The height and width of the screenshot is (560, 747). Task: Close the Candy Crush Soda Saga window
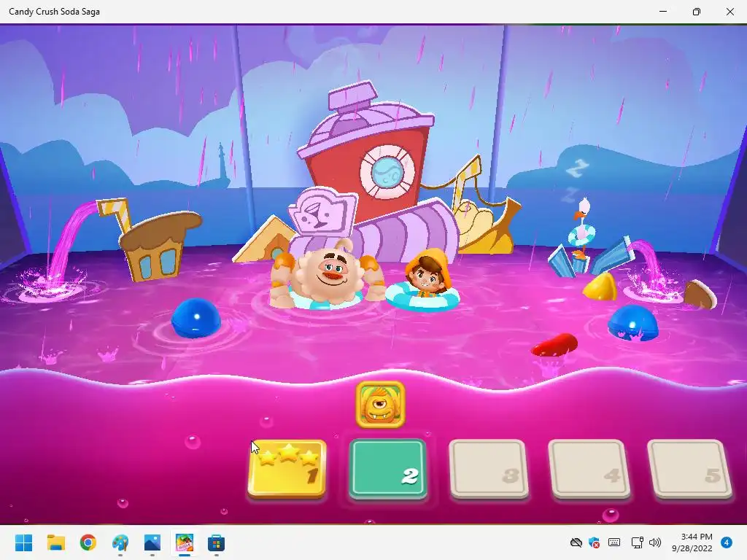tap(729, 12)
